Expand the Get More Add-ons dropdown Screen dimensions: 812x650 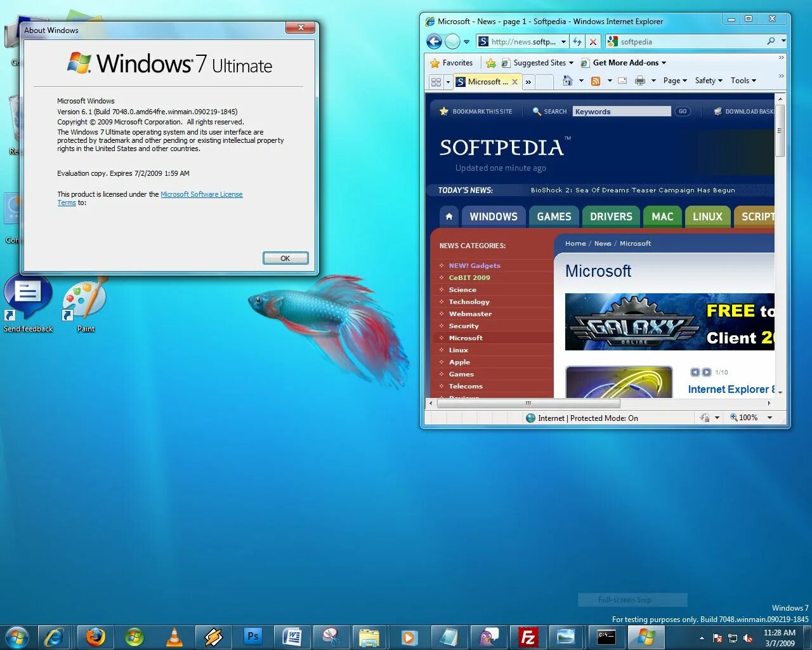click(x=664, y=63)
